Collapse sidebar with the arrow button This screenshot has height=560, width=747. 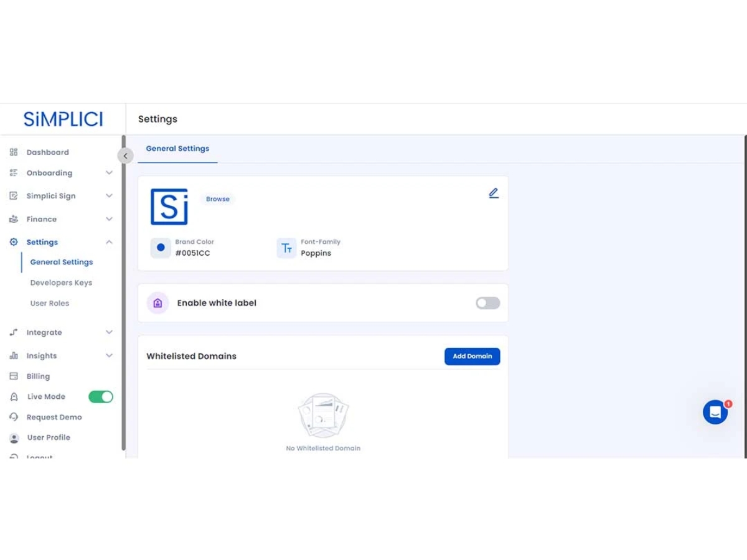click(125, 156)
